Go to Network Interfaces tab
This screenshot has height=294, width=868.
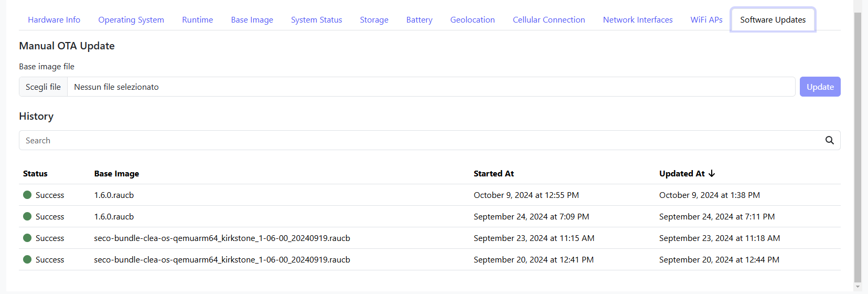click(637, 20)
